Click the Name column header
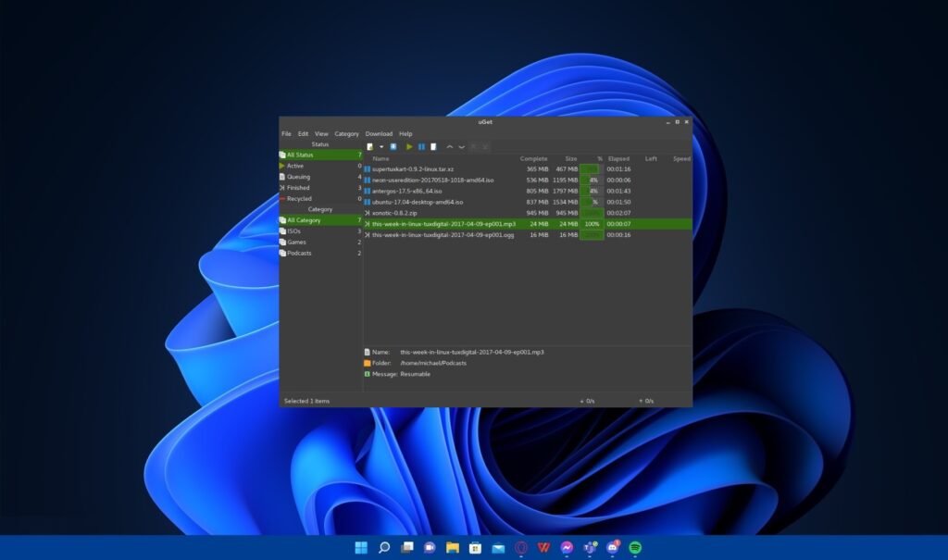This screenshot has width=948, height=560. coord(380,158)
